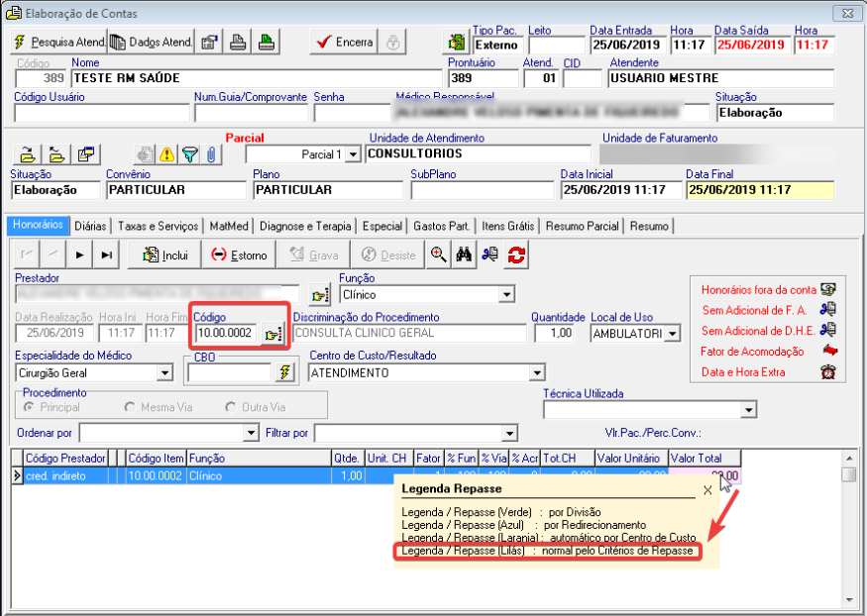Click Sem Adicional de D.H.E. icon

pyautogui.click(x=827, y=330)
